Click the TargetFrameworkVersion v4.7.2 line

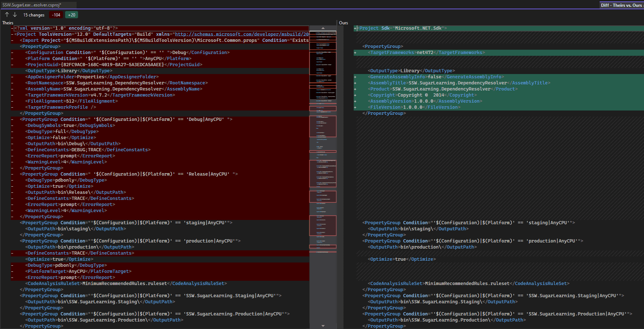[x=100, y=95]
